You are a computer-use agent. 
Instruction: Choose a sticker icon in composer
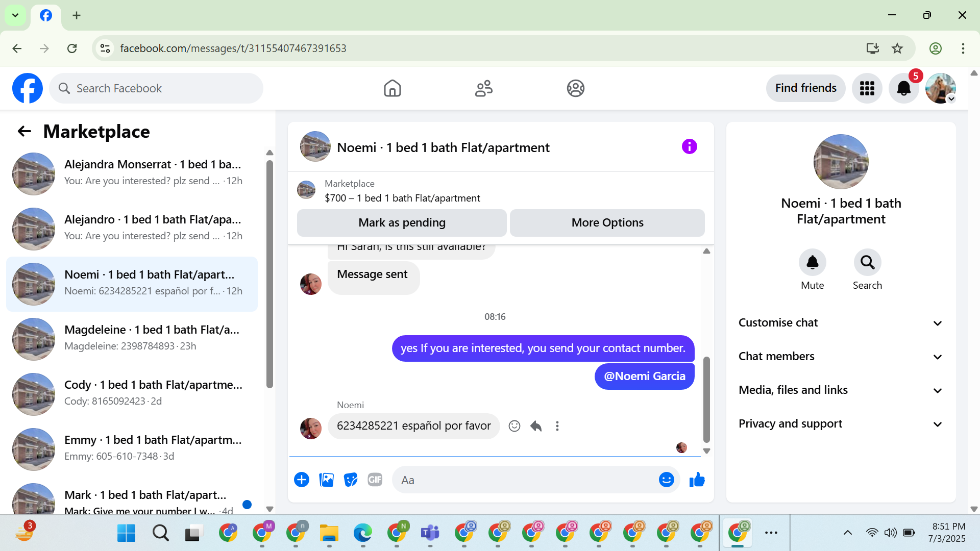click(351, 480)
